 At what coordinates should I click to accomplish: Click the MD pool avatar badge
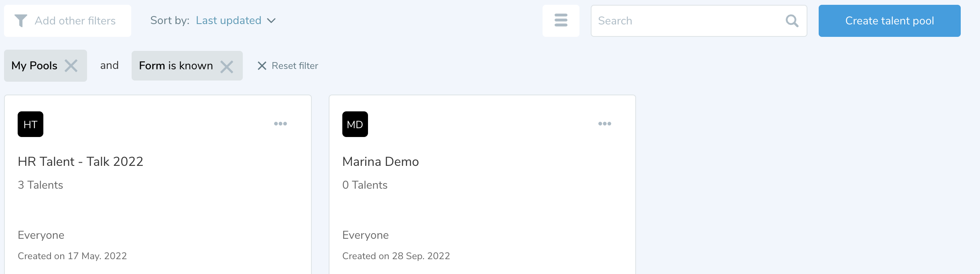355,124
